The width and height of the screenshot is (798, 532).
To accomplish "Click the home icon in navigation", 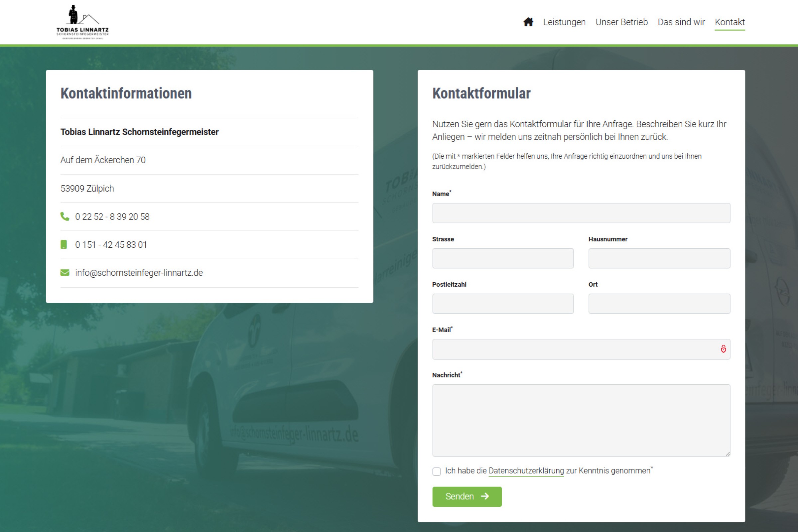I will 528,22.
